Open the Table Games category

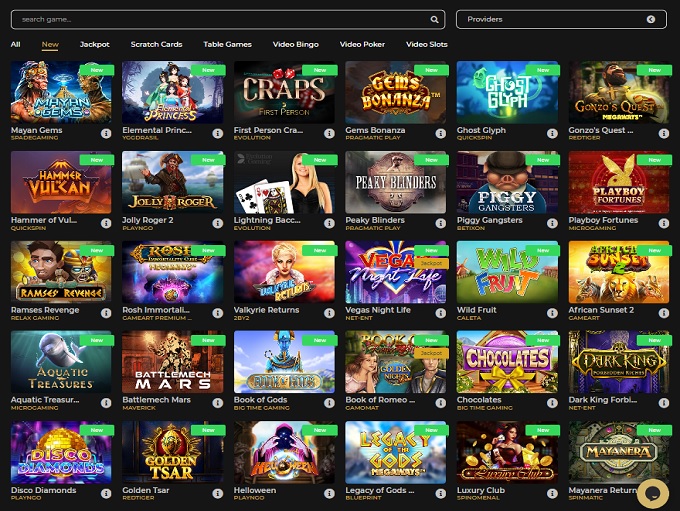pyautogui.click(x=227, y=45)
